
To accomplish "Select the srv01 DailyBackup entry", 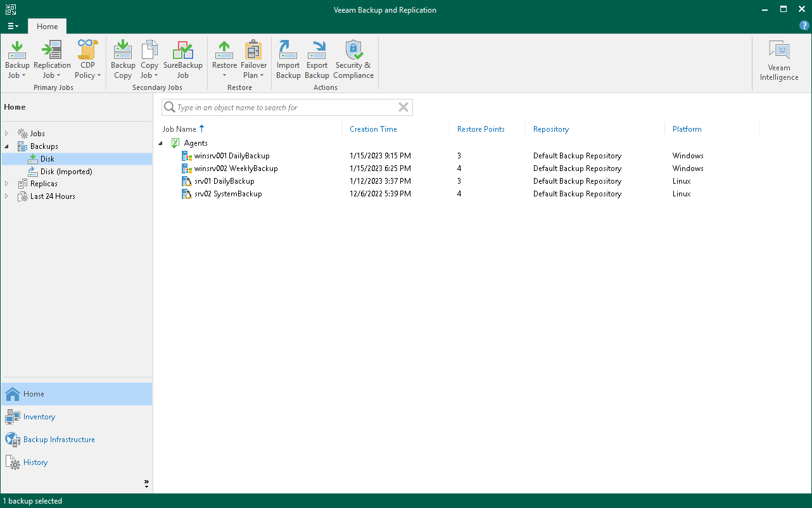I will coord(225,181).
